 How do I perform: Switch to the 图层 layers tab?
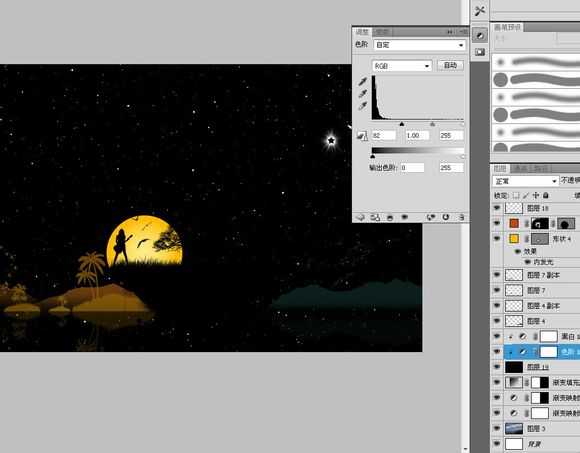point(500,168)
